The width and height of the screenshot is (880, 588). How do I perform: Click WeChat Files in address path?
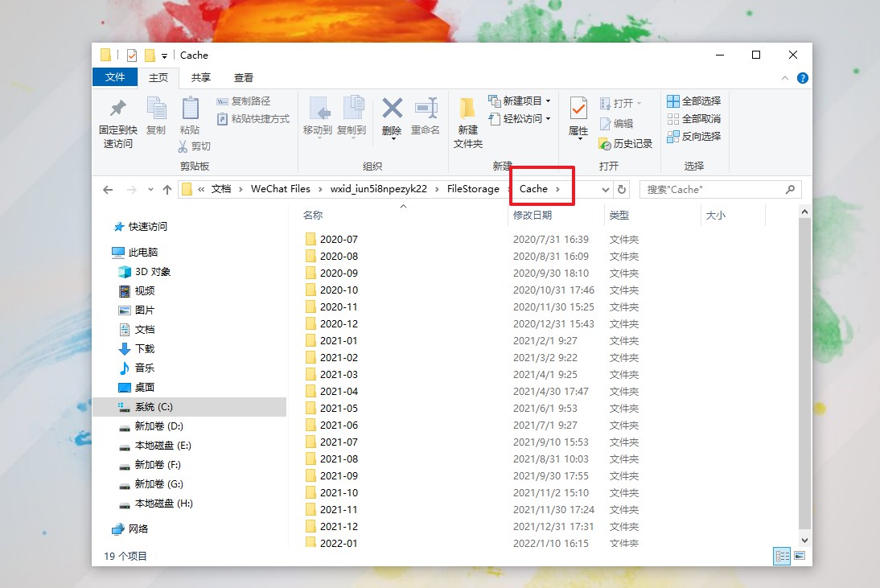(281, 189)
